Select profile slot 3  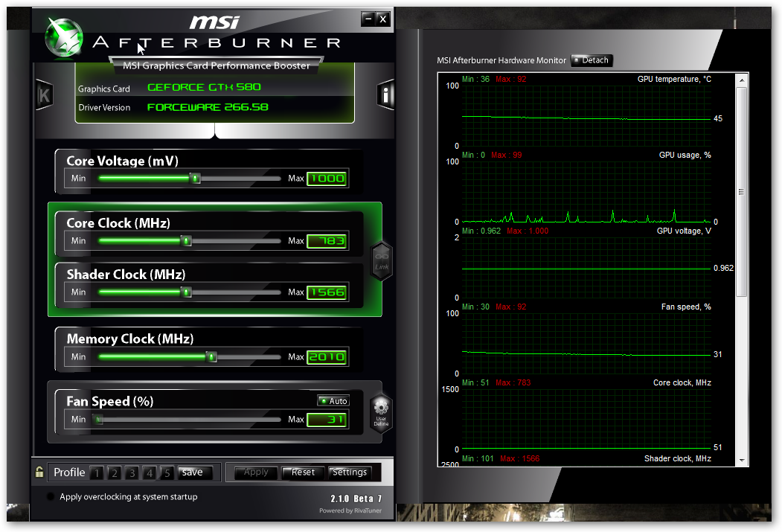click(x=132, y=472)
